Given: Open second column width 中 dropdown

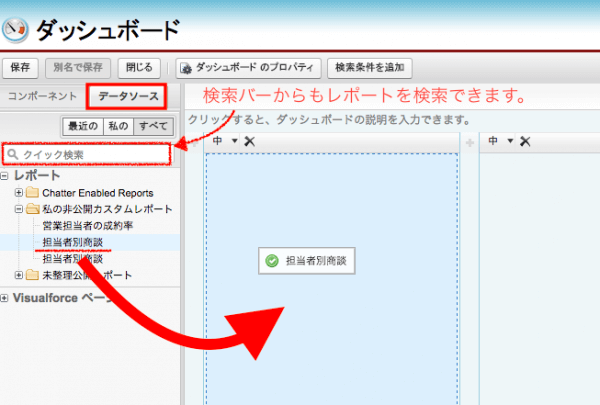Looking at the screenshot, I should [x=510, y=141].
